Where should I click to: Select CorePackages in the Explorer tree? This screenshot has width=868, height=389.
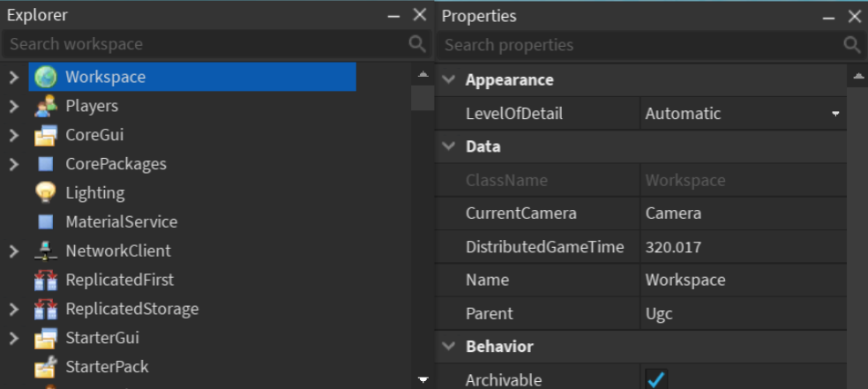click(x=116, y=164)
